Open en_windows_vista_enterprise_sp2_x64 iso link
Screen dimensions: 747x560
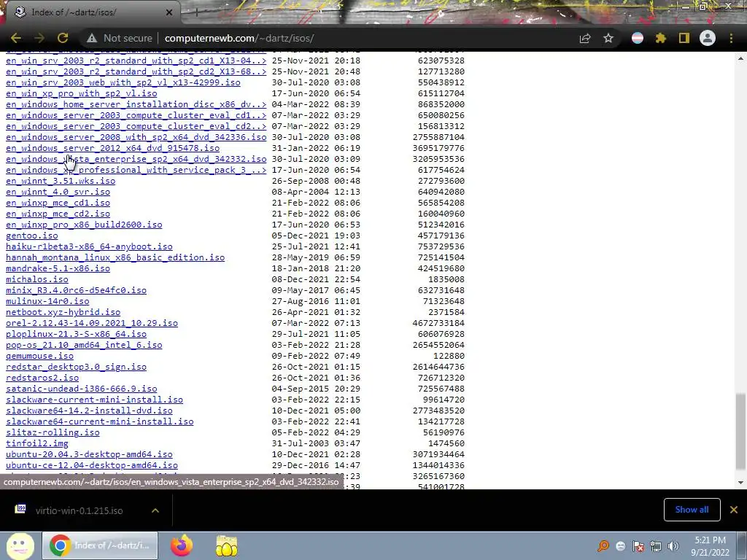point(136,159)
